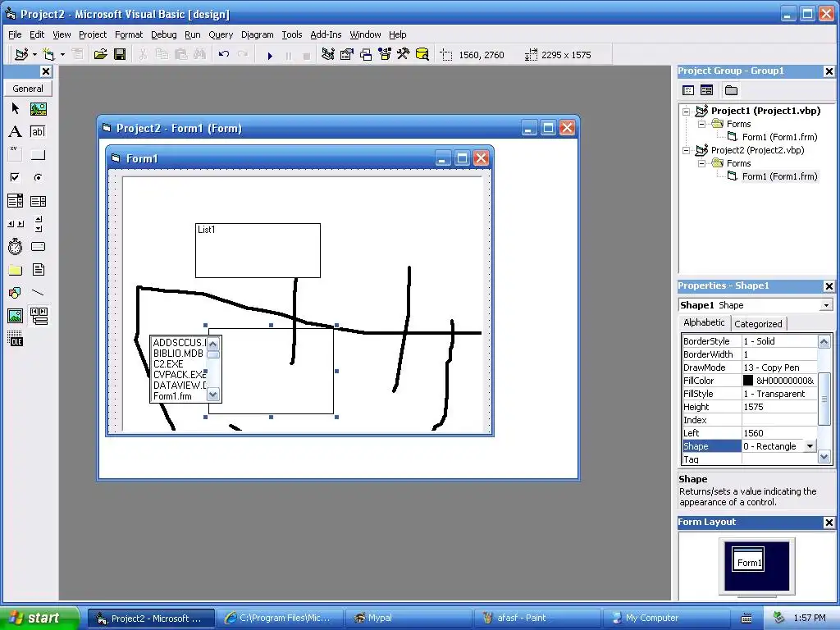
Task: Open the Add Project dropdown arrow
Action: (34, 55)
